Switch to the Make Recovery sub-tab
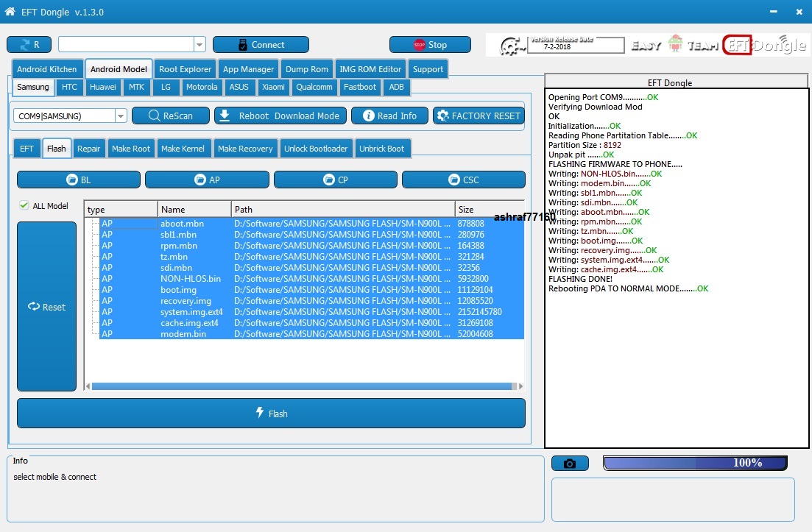The width and height of the screenshot is (812, 532). click(x=245, y=149)
